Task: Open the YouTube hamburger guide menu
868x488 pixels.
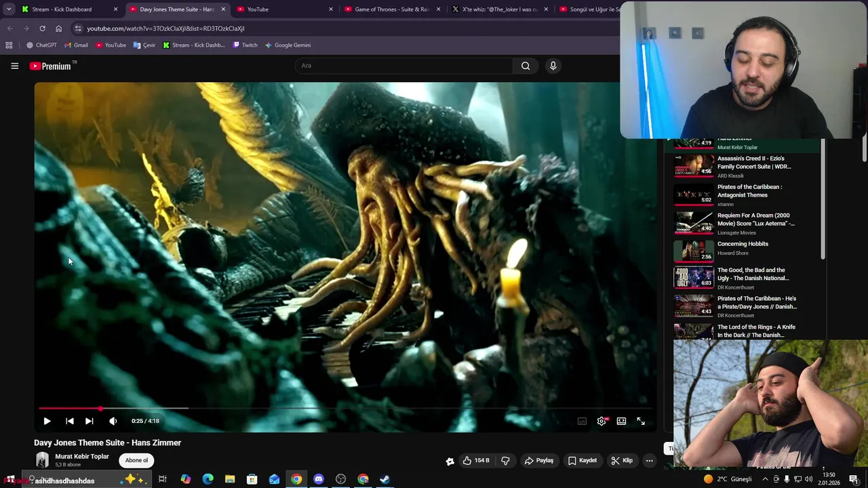Action: tap(14, 66)
